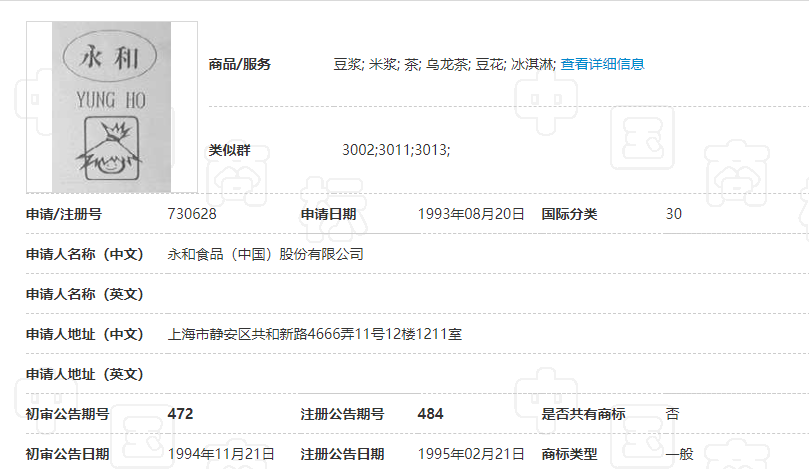The width and height of the screenshot is (809, 469).
Task: Click registration announcement issue number 484
Action: (430, 414)
